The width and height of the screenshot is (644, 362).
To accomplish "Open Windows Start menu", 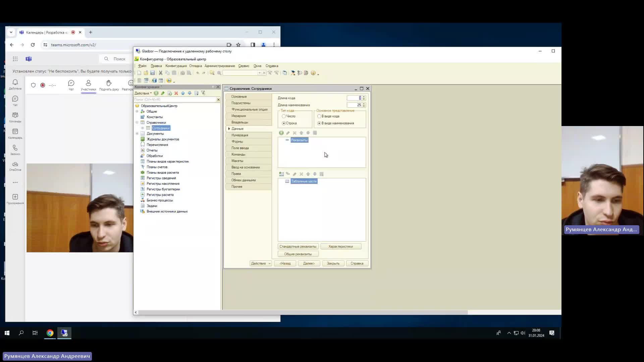I will tap(7, 333).
